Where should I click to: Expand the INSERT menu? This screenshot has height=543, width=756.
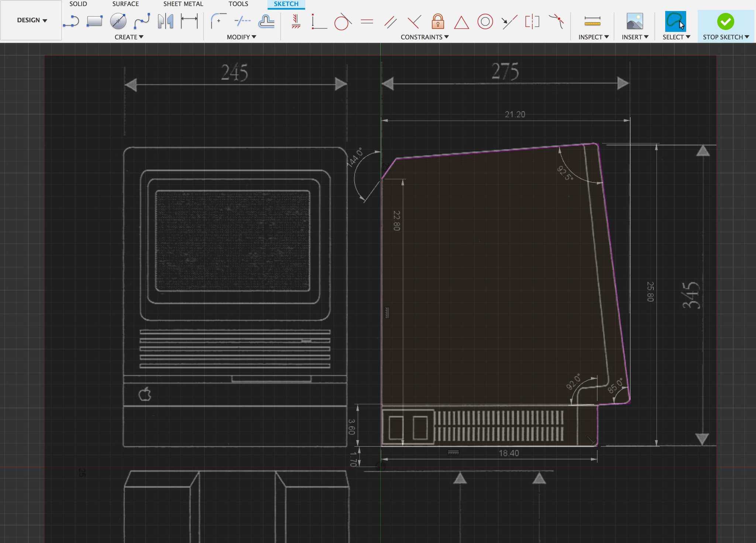[x=635, y=37]
